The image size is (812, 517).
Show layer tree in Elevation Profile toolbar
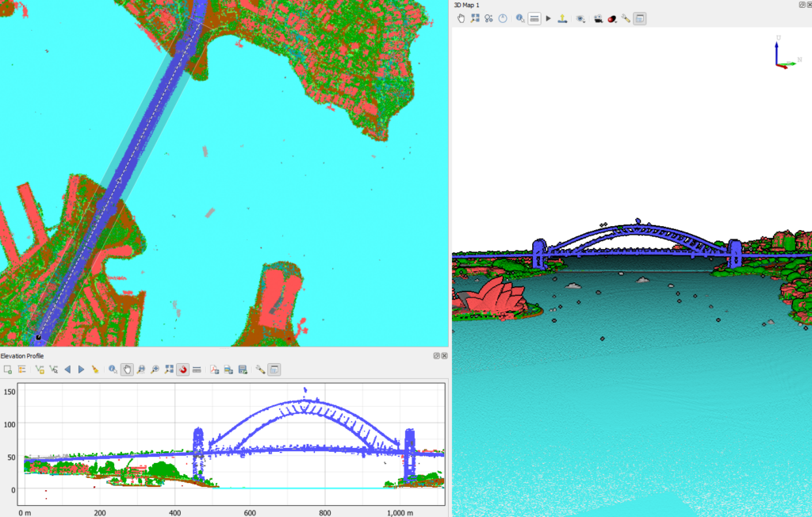pyautogui.click(x=21, y=370)
